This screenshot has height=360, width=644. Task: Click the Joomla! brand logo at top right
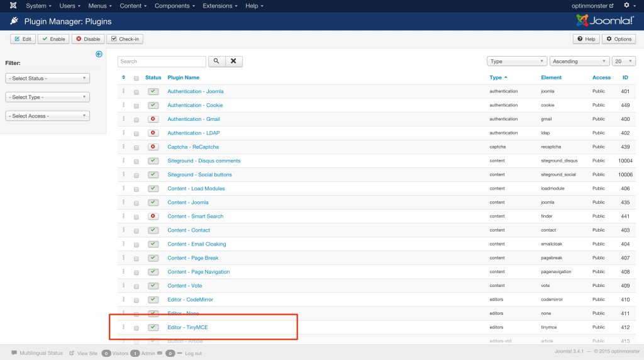tap(604, 21)
